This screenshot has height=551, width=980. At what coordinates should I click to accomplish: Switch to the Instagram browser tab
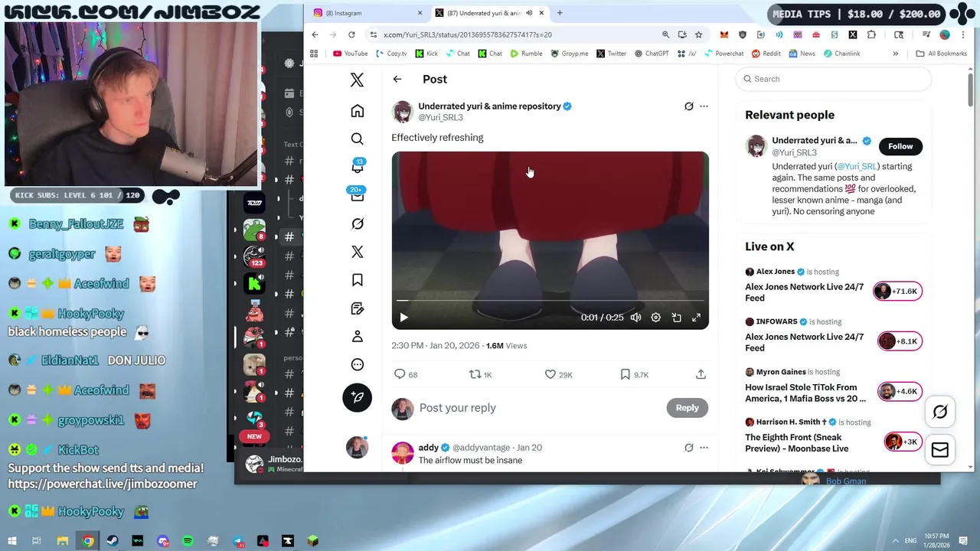[366, 13]
